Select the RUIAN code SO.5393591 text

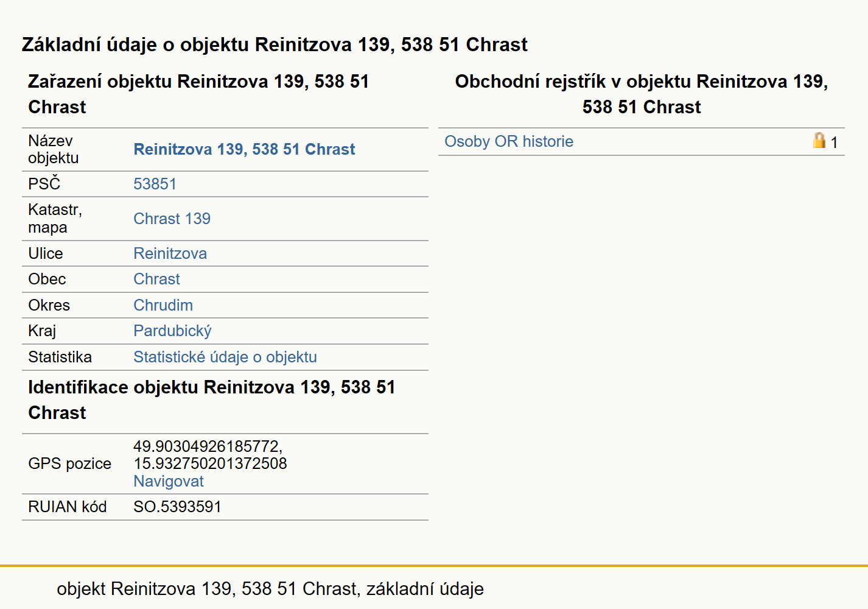[177, 507]
